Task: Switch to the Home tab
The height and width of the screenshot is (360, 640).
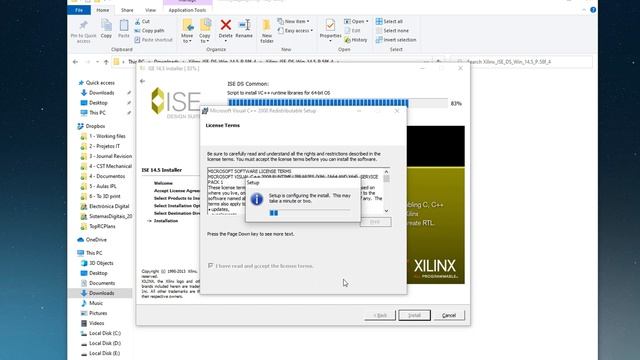Action: pos(102,10)
